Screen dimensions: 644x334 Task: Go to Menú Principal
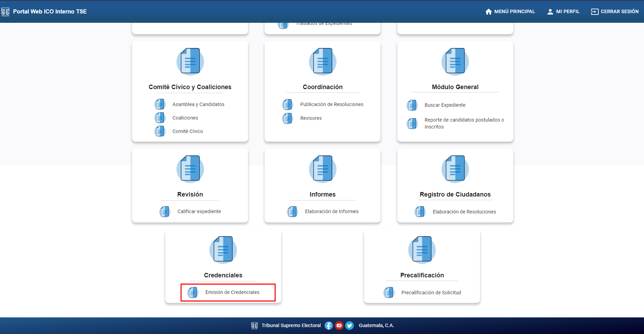tap(510, 11)
